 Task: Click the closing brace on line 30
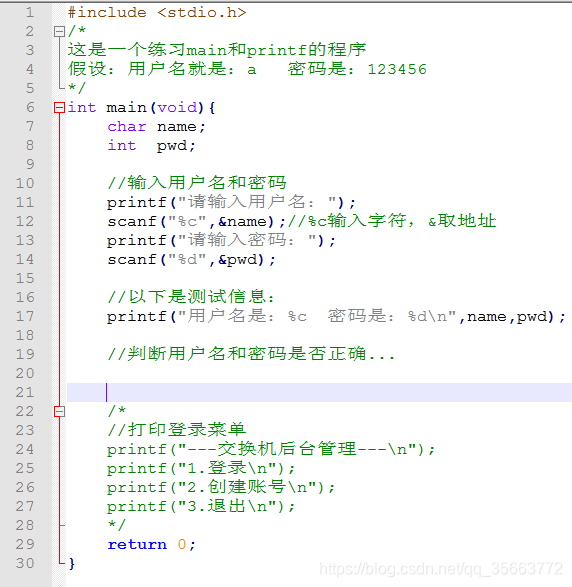point(72,563)
